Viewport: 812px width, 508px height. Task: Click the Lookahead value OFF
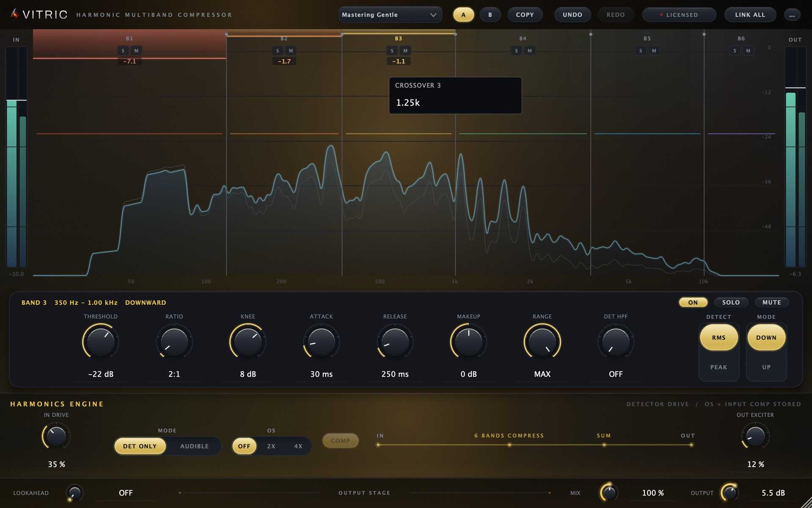tap(126, 493)
